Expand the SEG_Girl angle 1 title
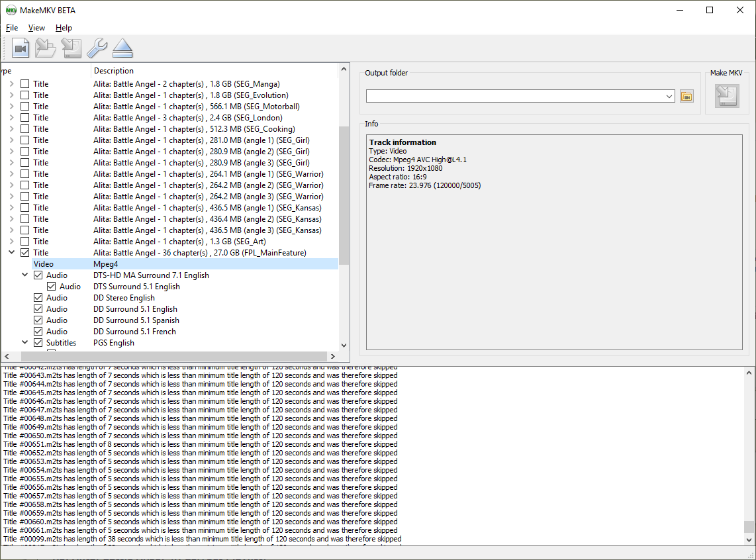The height and width of the screenshot is (560, 756). point(11,140)
